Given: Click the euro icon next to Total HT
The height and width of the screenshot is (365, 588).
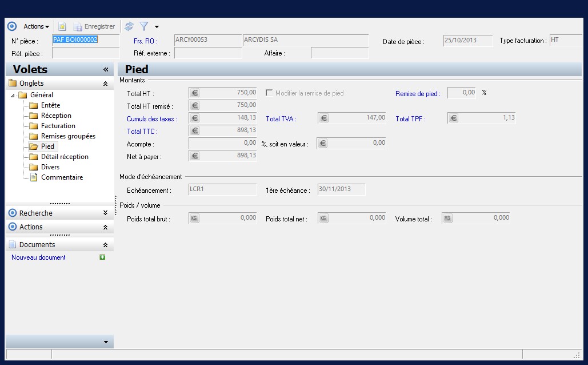Looking at the screenshot, I should click(194, 93).
